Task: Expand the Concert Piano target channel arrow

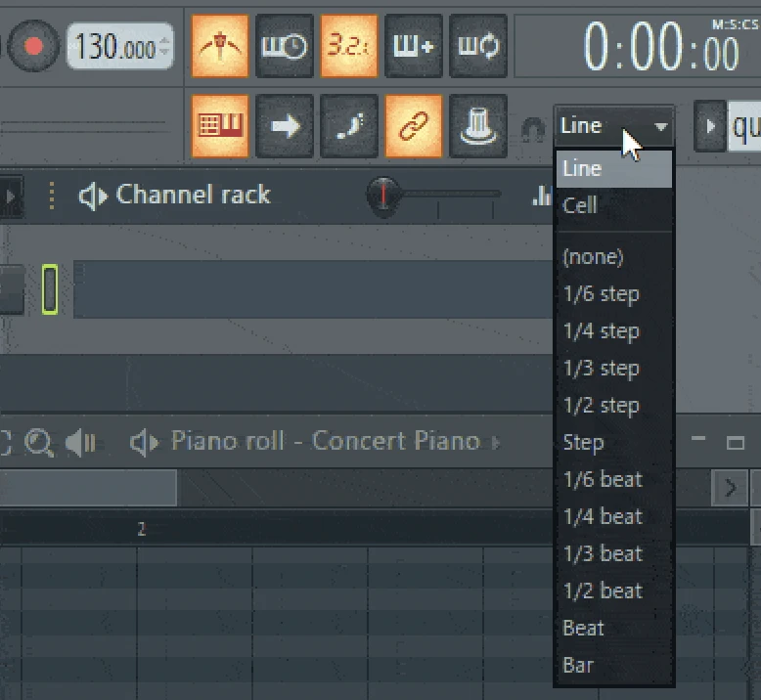Action: point(496,443)
